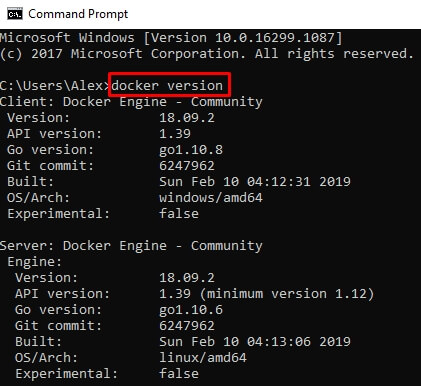Click the typed 'docker version' command

pos(167,86)
